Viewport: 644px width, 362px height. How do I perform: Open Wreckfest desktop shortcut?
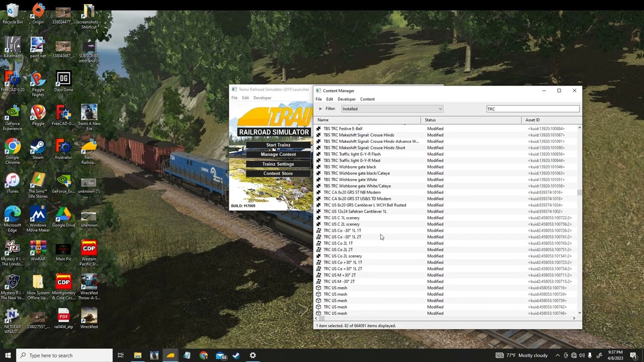[x=89, y=318]
